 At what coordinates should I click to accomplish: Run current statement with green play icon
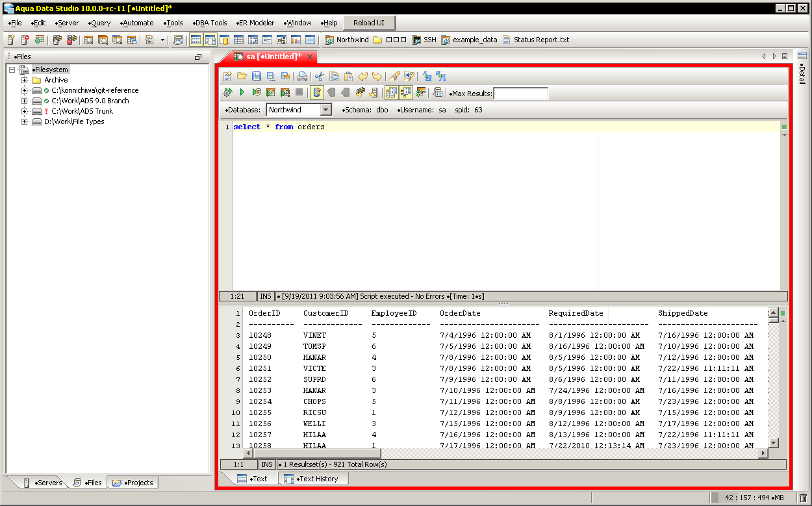242,93
